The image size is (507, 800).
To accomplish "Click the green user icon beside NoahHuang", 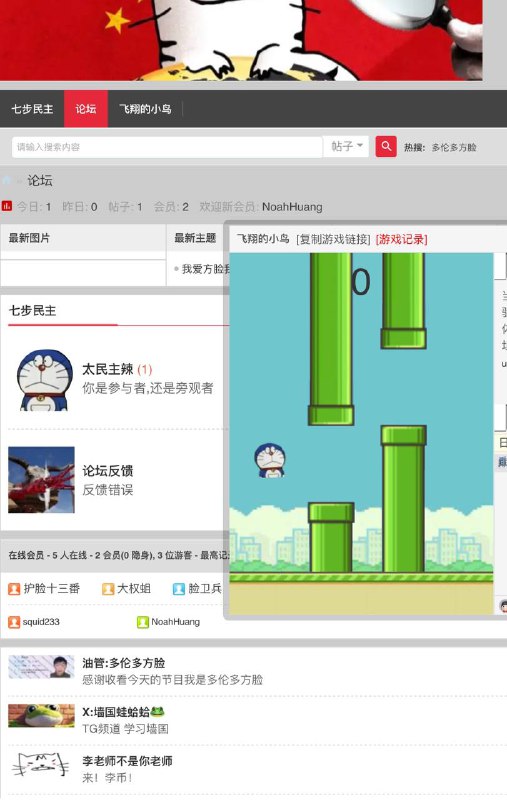I will [143, 622].
